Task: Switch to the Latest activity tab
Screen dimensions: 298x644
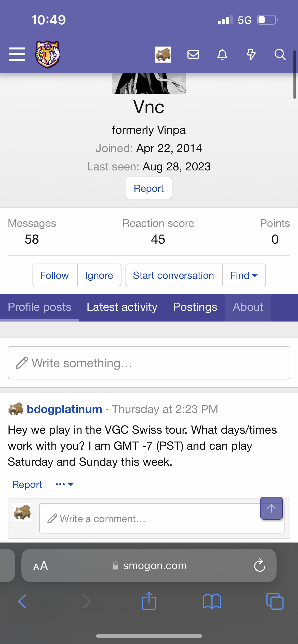Action: tap(122, 307)
